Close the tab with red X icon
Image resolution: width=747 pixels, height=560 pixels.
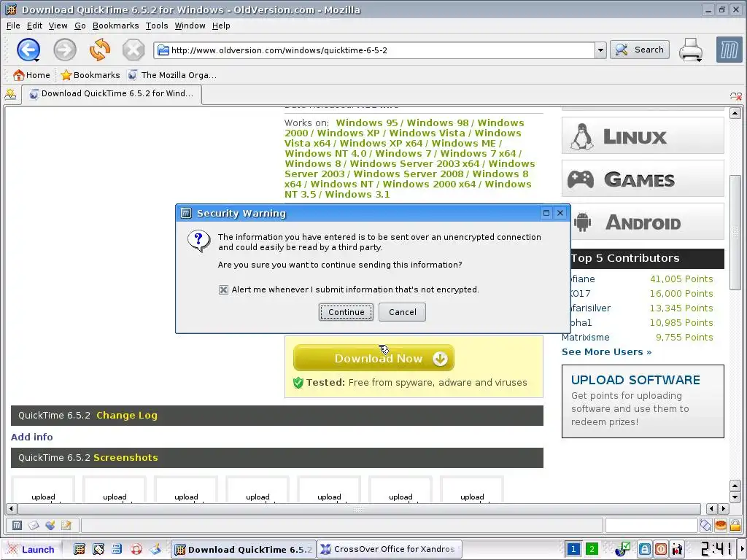click(735, 96)
